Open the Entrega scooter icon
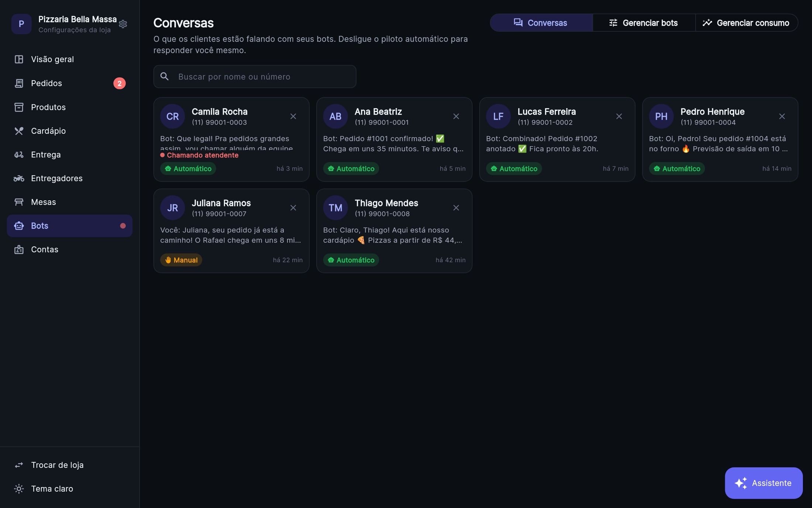 tap(19, 154)
